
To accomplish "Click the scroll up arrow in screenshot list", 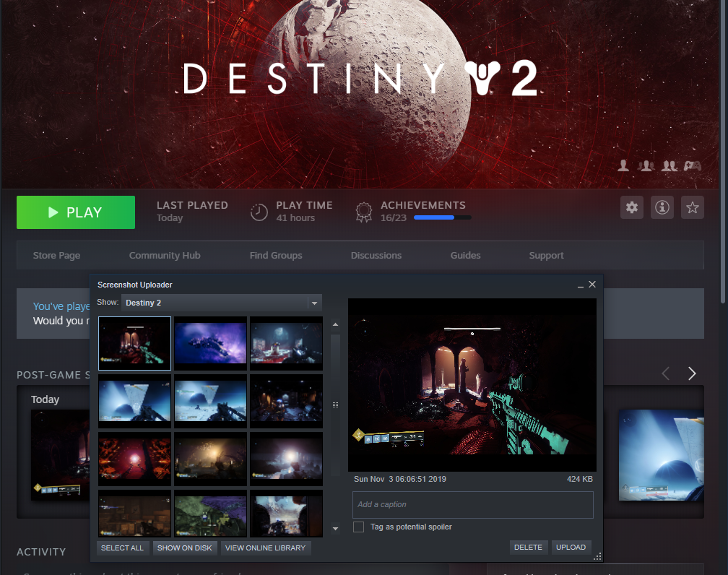I will point(335,324).
